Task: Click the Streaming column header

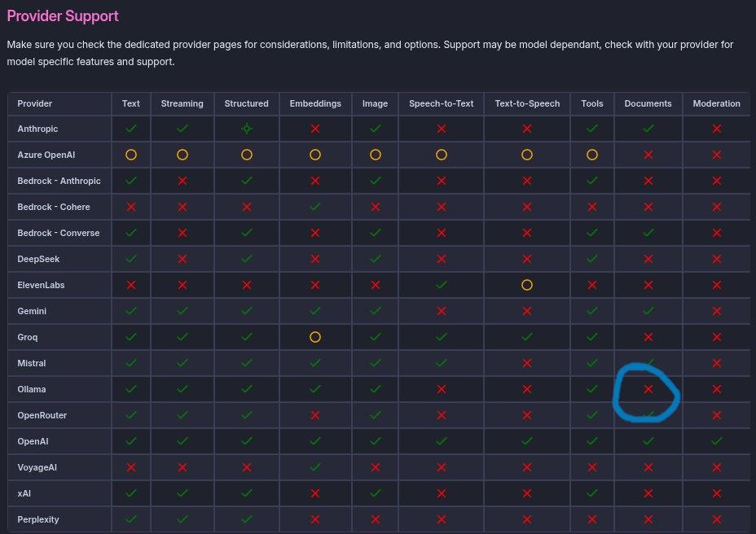Action: tap(182, 103)
